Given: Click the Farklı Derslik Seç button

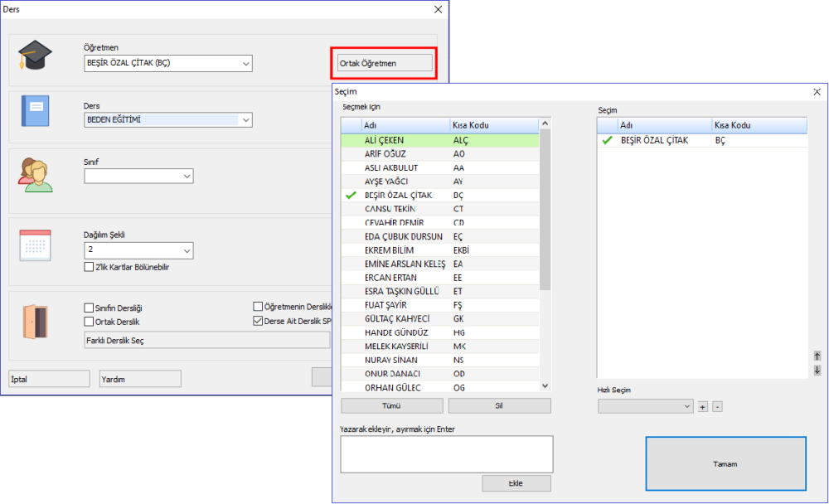Looking at the screenshot, I should [x=207, y=340].
